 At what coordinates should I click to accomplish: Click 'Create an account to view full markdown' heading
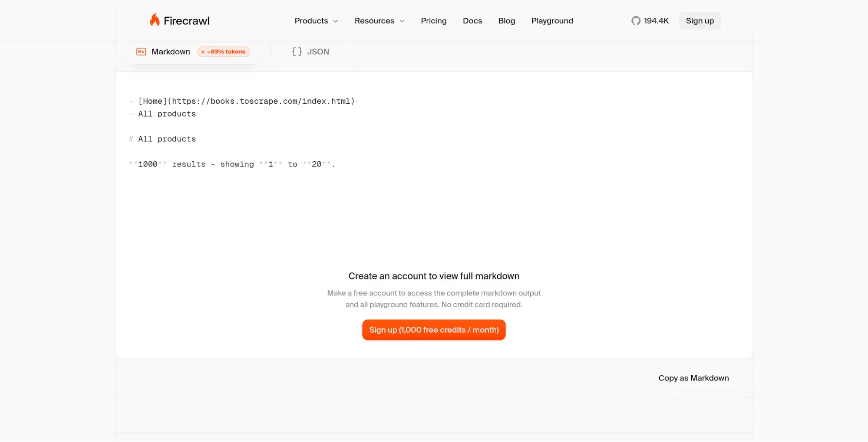click(433, 276)
